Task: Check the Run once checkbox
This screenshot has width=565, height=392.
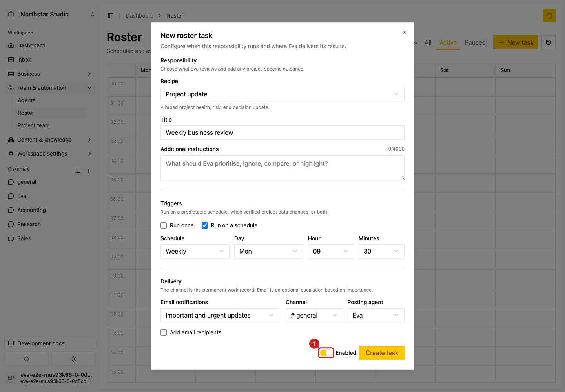Action: coord(164,225)
